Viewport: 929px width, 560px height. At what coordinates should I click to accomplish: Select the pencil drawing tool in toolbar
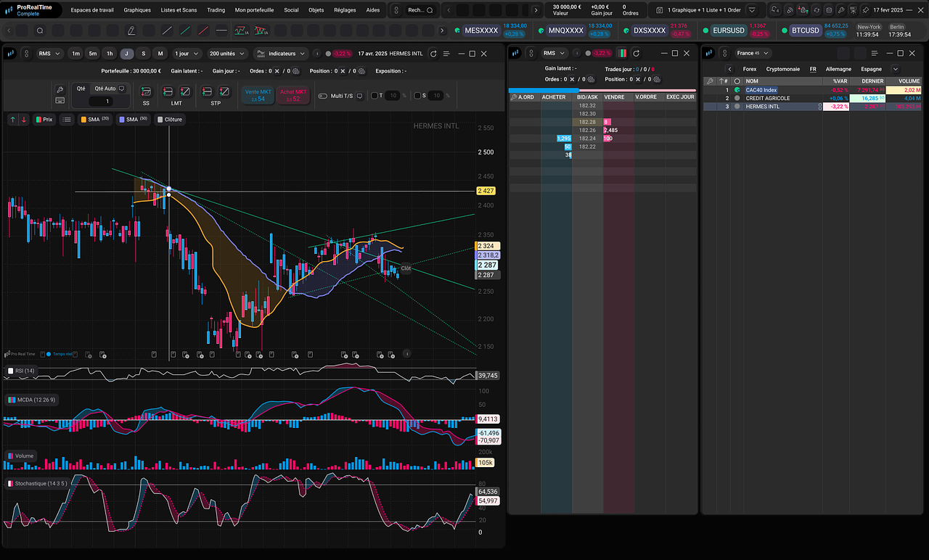click(x=131, y=30)
